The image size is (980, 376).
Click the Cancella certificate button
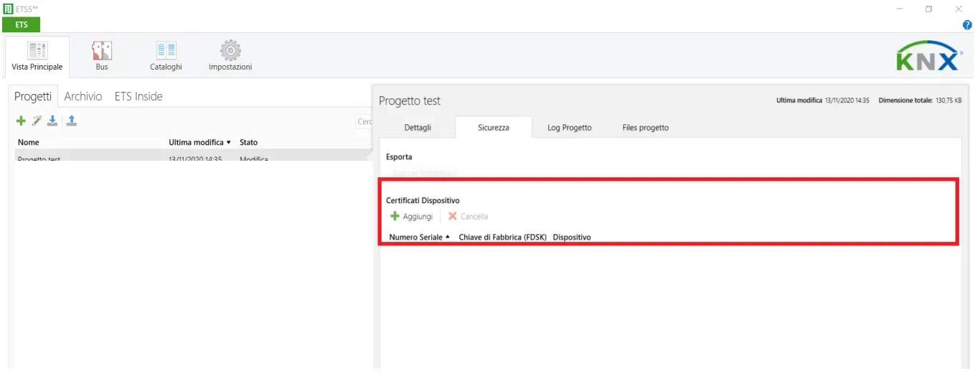point(468,216)
